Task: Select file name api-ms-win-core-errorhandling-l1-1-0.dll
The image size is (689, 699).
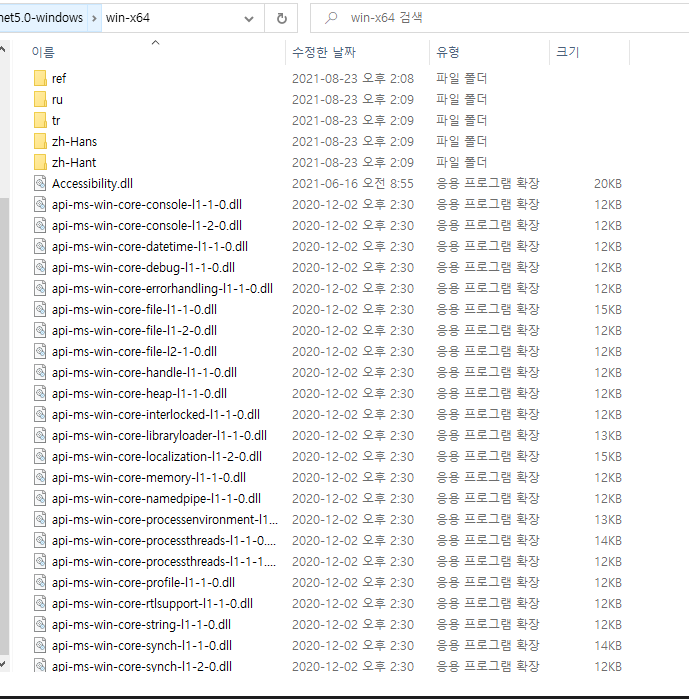Action: click(x=162, y=288)
